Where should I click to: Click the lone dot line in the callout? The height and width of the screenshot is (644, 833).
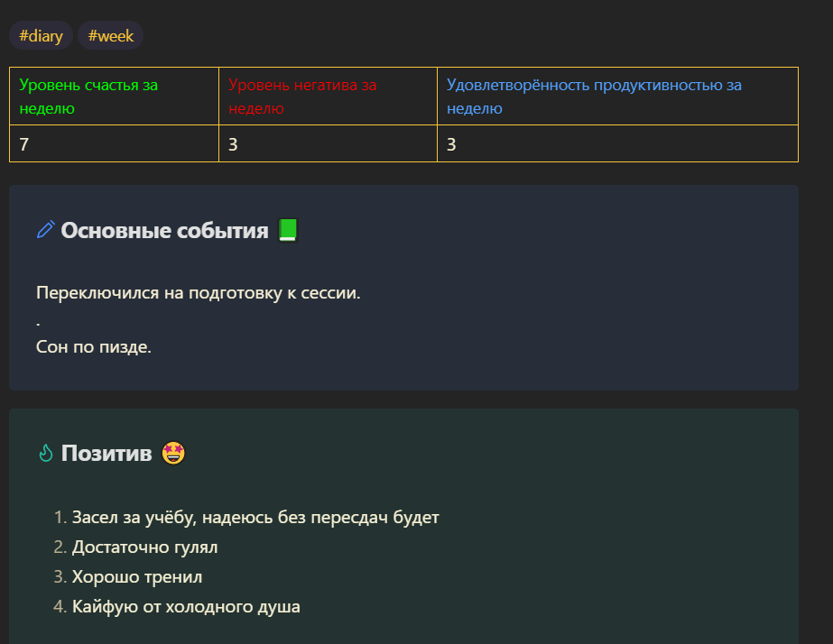coord(38,323)
